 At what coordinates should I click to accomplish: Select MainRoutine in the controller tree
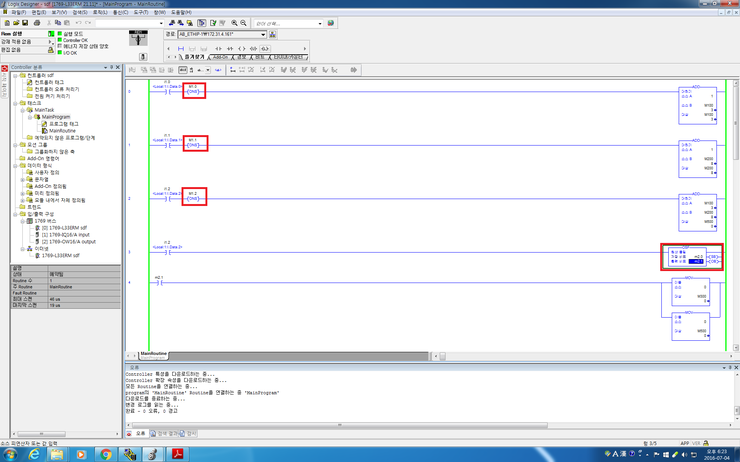click(x=62, y=131)
